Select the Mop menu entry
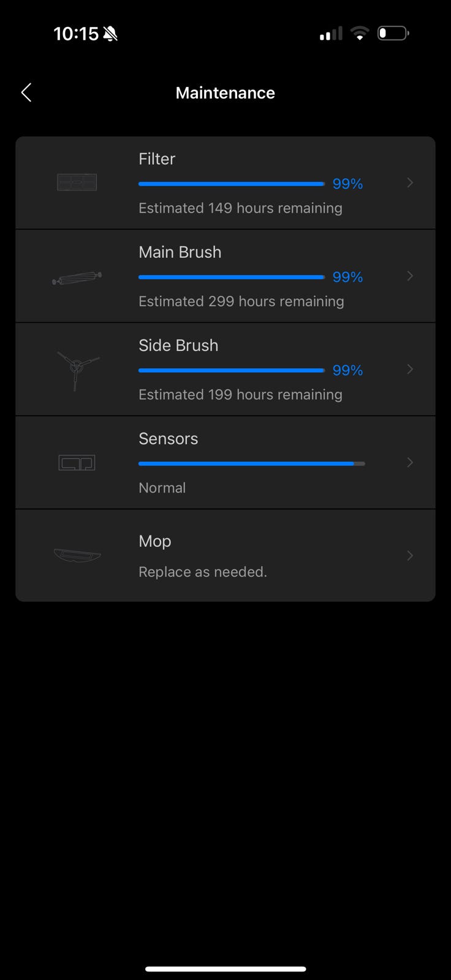451x980 pixels. [155, 541]
